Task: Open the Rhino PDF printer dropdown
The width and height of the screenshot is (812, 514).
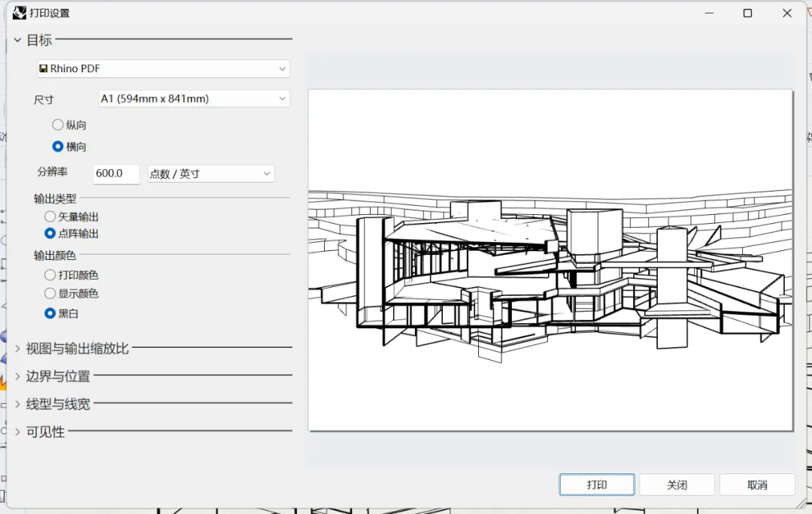Action: [163, 68]
